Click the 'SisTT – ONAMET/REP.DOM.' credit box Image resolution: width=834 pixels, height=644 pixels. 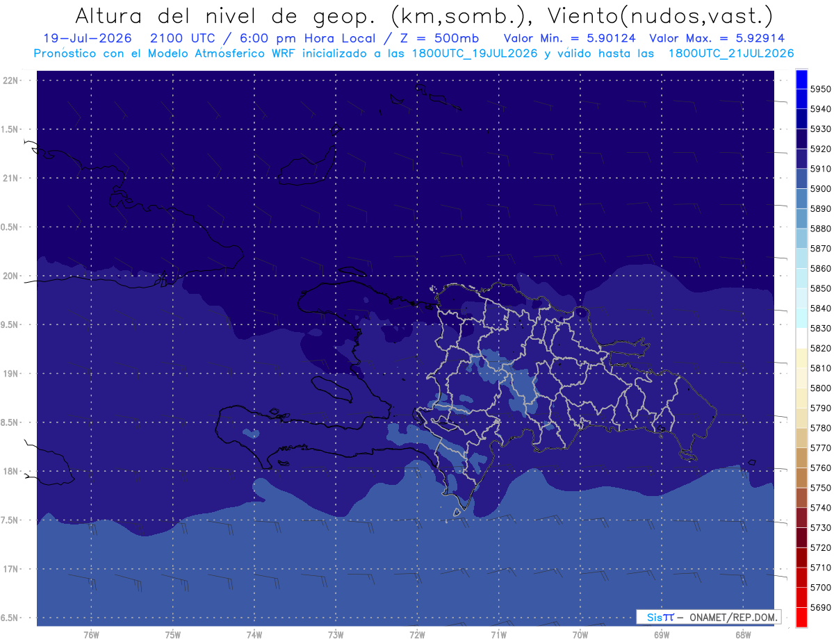click(x=708, y=617)
